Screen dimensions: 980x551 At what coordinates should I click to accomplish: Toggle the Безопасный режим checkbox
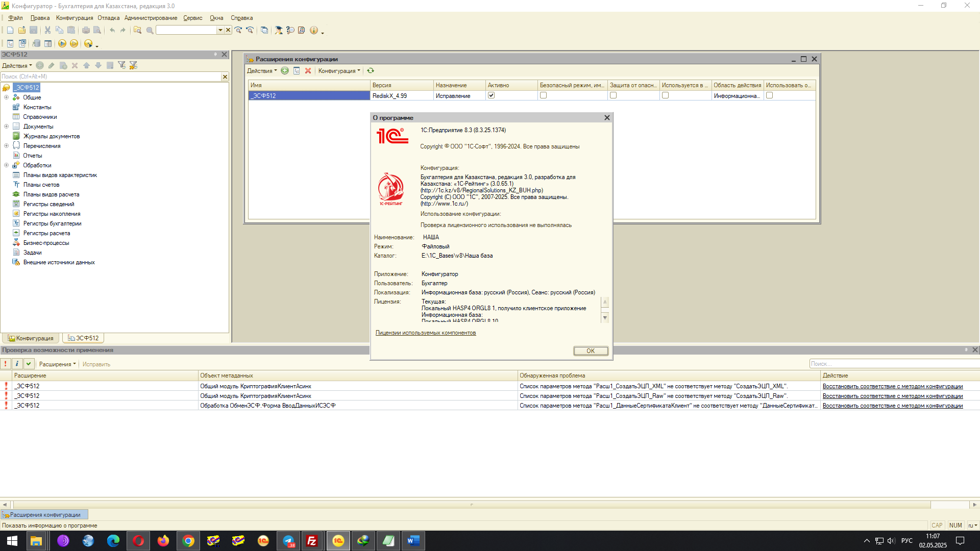point(544,95)
